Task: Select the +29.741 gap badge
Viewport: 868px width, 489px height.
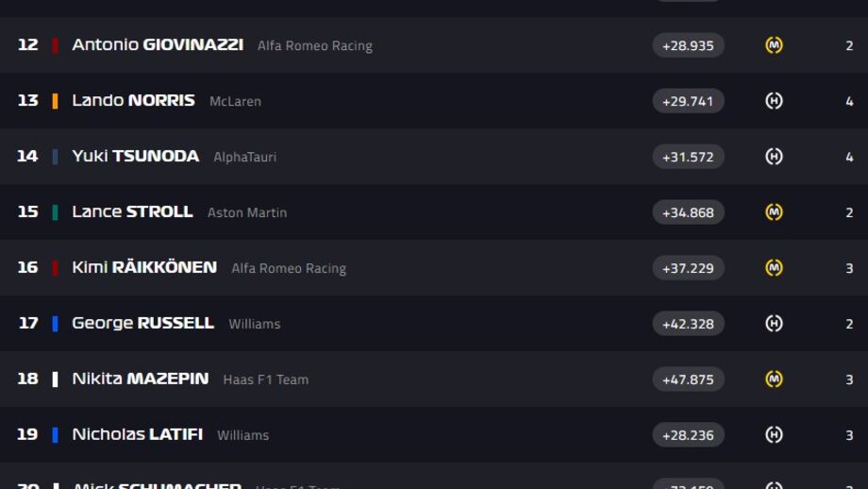Action: click(688, 101)
